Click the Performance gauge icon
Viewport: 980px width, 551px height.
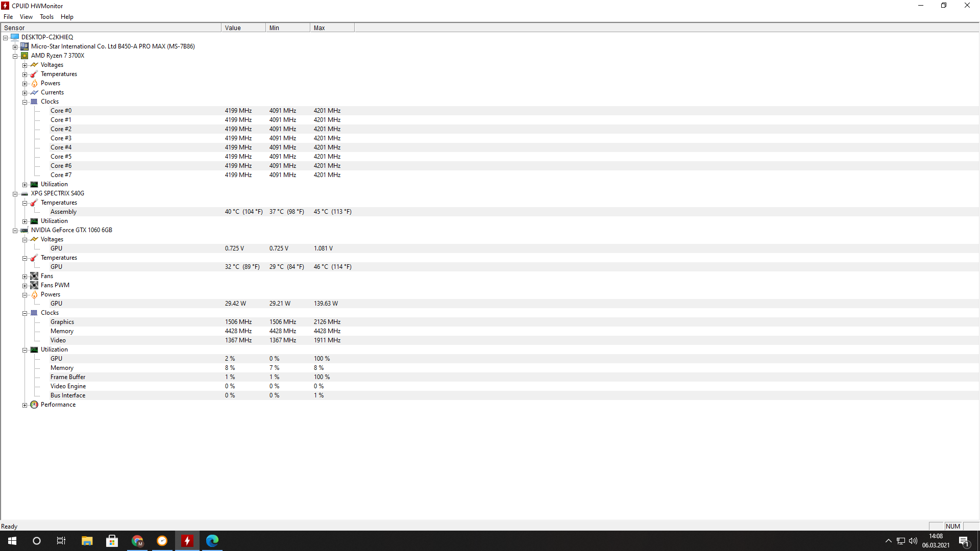pyautogui.click(x=34, y=405)
